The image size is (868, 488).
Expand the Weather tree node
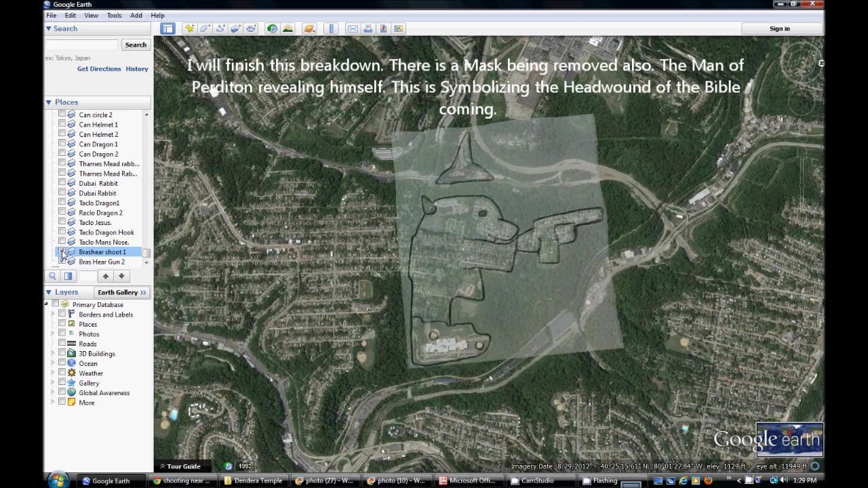[x=53, y=373]
